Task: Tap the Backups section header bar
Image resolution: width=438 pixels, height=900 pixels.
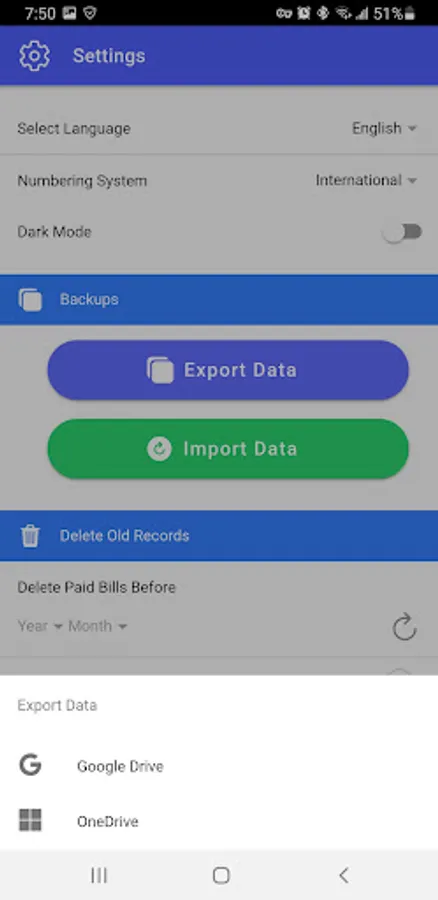Action: pos(219,300)
